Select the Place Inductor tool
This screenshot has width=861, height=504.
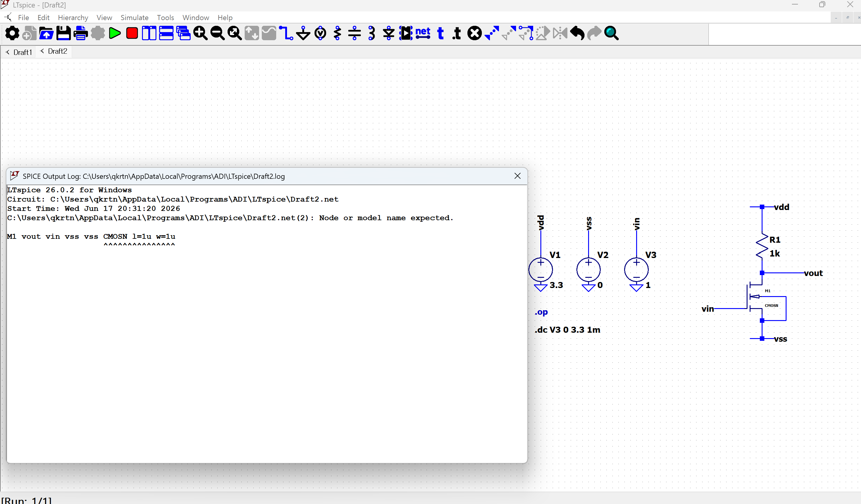pyautogui.click(x=372, y=33)
